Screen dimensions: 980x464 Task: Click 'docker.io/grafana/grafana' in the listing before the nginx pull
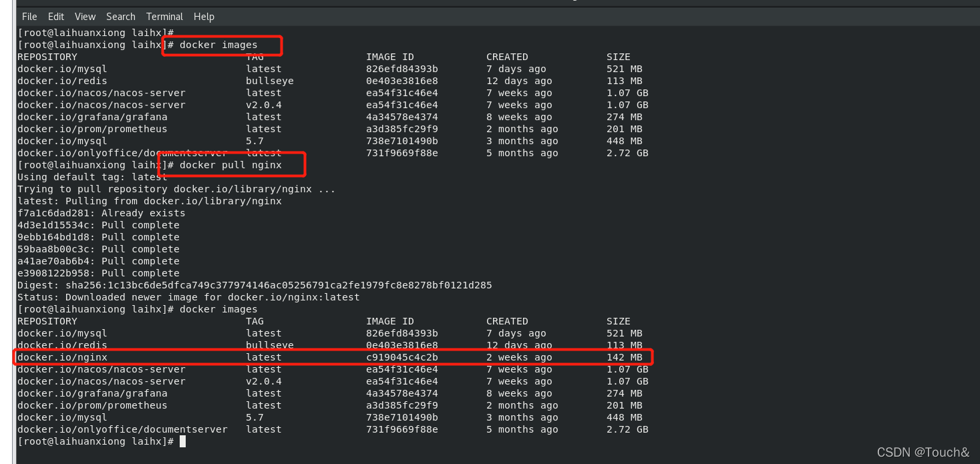(x=92, y=117)
